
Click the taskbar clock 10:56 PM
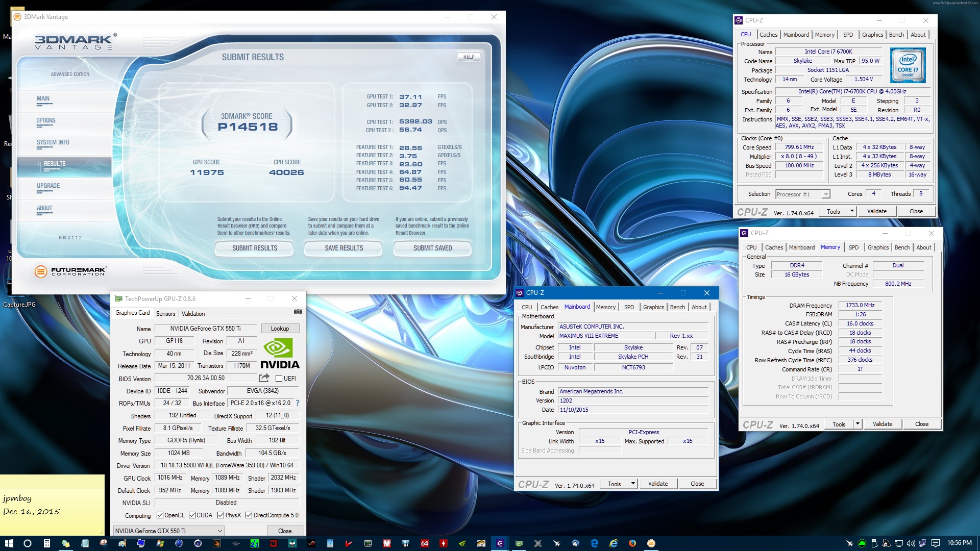959,543
